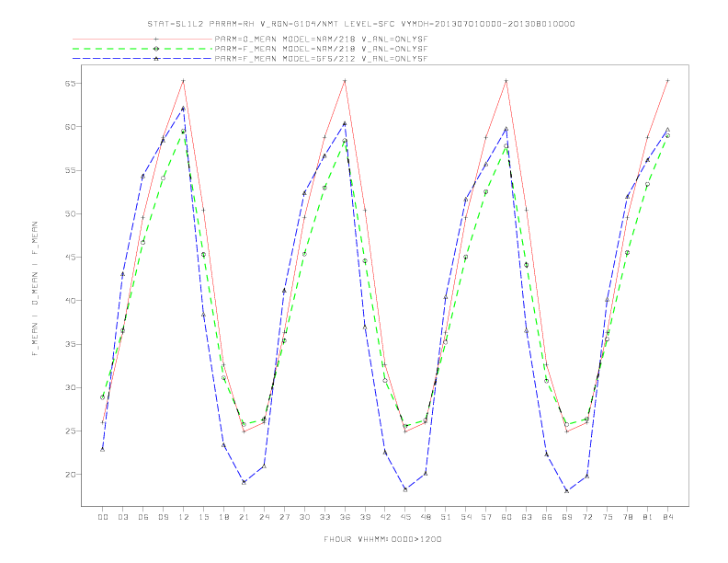Click the x-axis hour label 42
The width and height of the screenshot is (728, 563).
pyautogui.click(x=385, y=517)
